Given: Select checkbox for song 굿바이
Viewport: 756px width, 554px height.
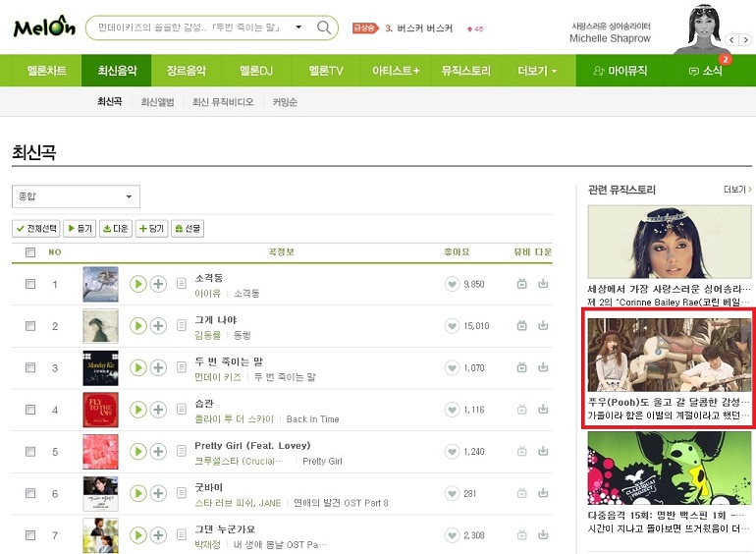Looking at the screenshot, I should click(30, 493).
